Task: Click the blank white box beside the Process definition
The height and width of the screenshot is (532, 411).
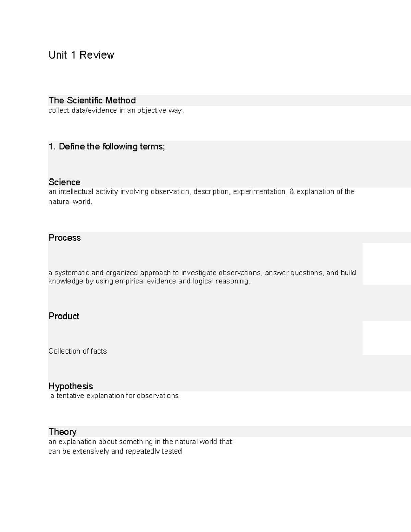Action: click(386, 264)
